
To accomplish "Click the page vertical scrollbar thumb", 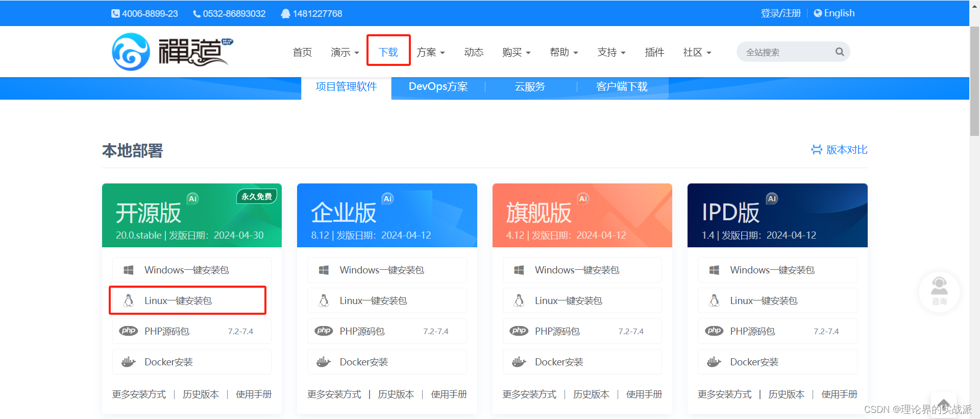I will click(x=974, y=82).
